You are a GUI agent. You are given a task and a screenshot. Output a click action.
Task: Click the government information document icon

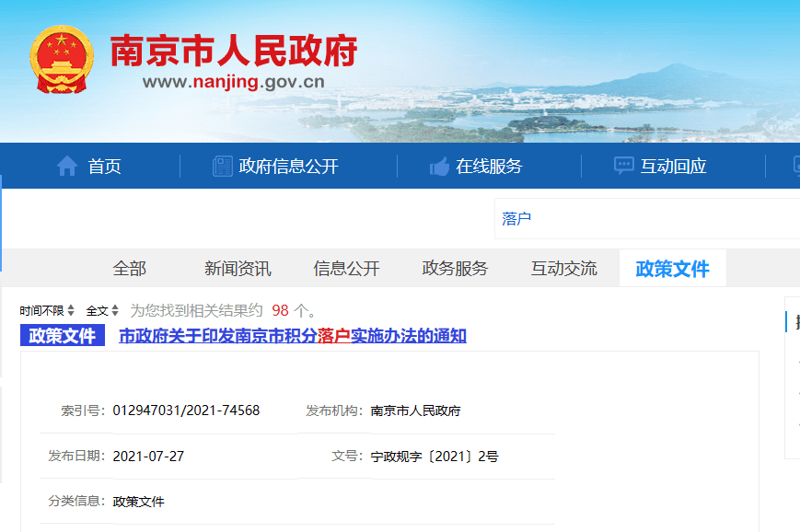pos(223,167)
